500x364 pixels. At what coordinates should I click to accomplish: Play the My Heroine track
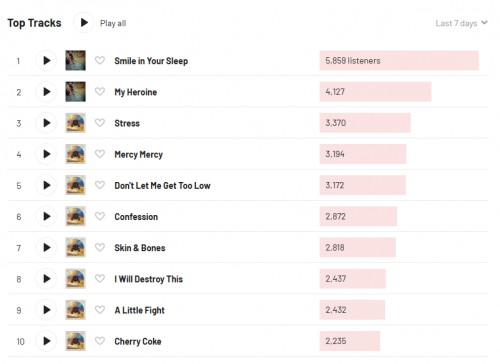[x=46, y=92]
